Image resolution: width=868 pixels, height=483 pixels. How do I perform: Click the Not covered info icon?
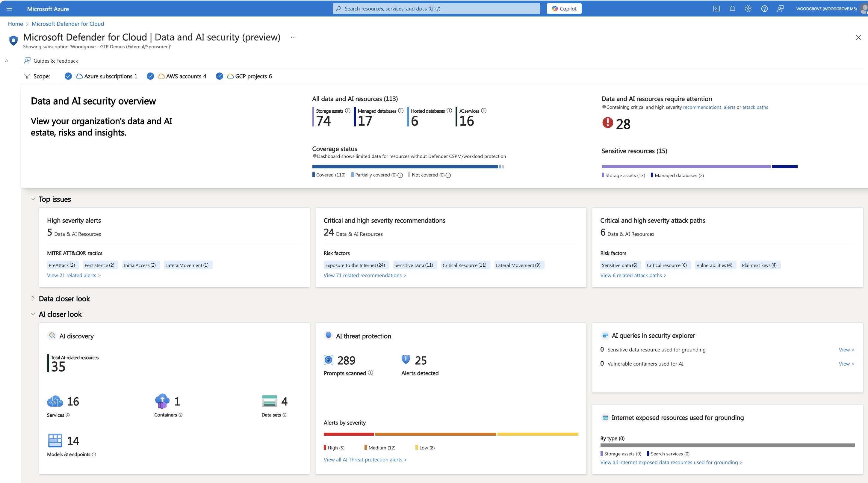click(448, 175)
